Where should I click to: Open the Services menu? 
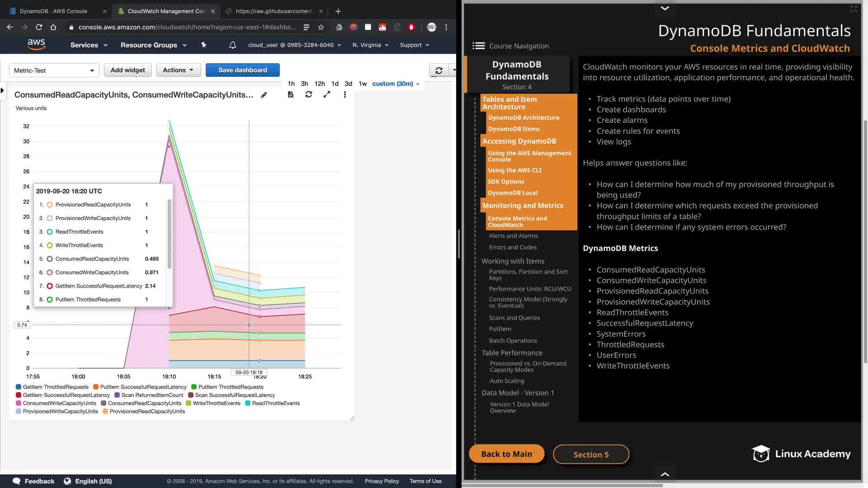[x=89, y=45]
